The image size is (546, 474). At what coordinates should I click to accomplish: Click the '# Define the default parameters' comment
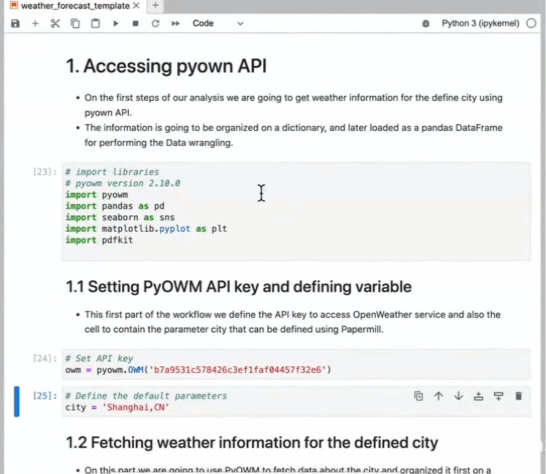click(x=146, y=396)
